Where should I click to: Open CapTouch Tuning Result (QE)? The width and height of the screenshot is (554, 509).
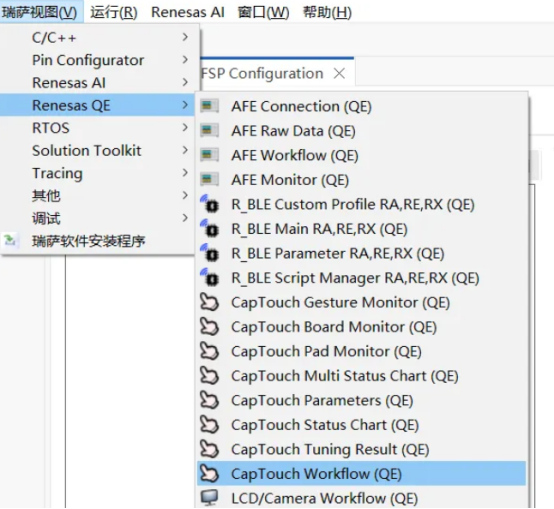[x=361, y=449]
